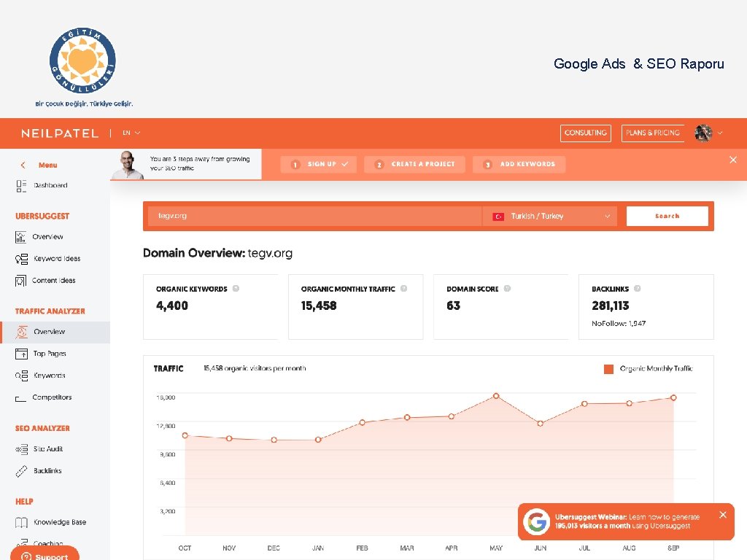Click the domain search input field
The height and width of the screenshot is (560, 747).
[315, 216]
